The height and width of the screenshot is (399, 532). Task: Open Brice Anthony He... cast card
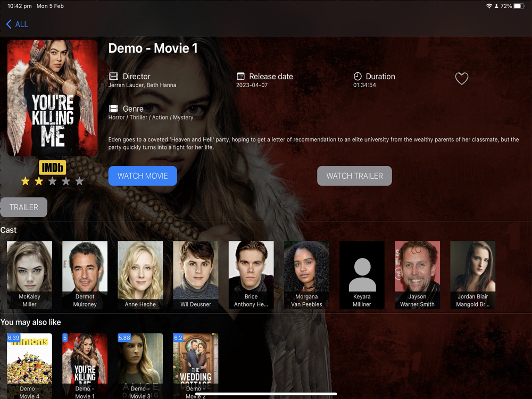(x=251, y=275)
